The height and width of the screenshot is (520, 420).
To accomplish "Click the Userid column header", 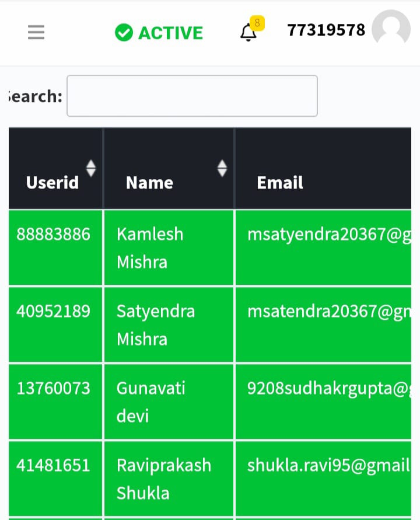I will coord(55,168).
